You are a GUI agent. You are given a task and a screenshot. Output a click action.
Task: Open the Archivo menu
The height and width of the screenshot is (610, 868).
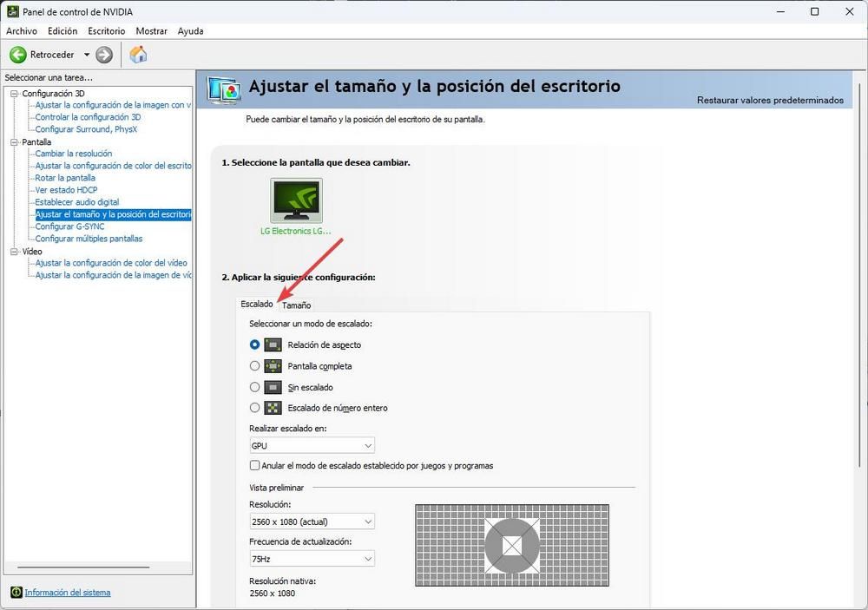pyautogui.click(x=22, y=31)
